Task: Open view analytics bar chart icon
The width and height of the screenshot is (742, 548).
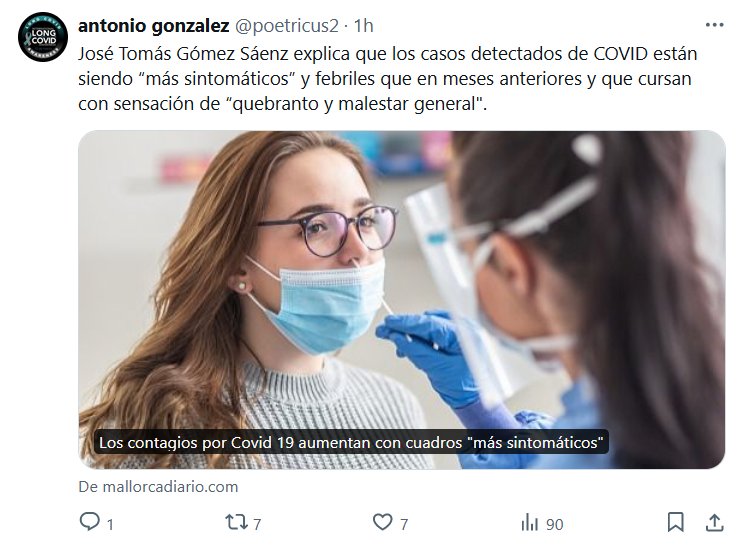Action: click(530, 523)
